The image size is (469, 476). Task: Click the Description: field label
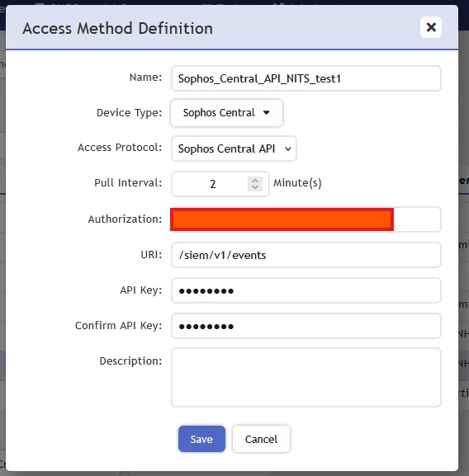130,361
